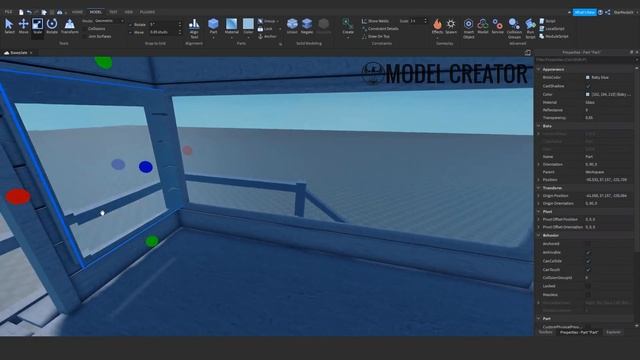Click the Color tool icon
The height and width of the screenshot is (360, 640).
[x=248, y=24]
